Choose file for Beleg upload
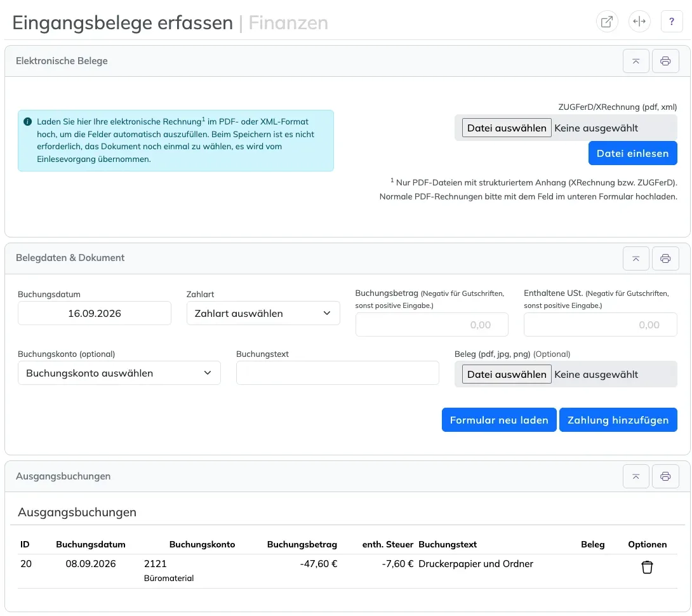692x616 pixels. pyautogui.click(x=507, y=375)
